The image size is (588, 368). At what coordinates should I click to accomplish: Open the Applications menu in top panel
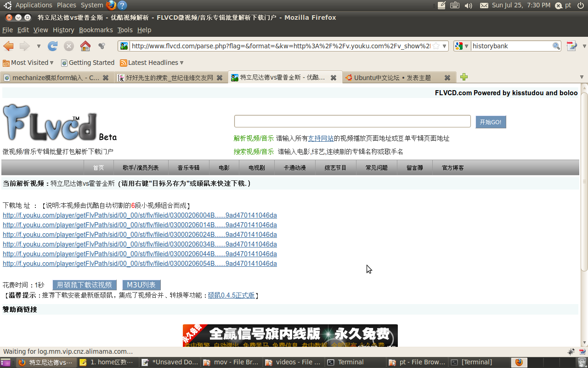coord(34,5)
